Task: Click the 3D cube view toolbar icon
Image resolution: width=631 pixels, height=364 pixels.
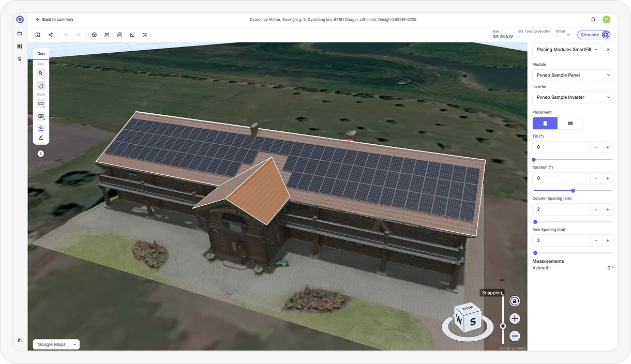Action: (94, 35)
